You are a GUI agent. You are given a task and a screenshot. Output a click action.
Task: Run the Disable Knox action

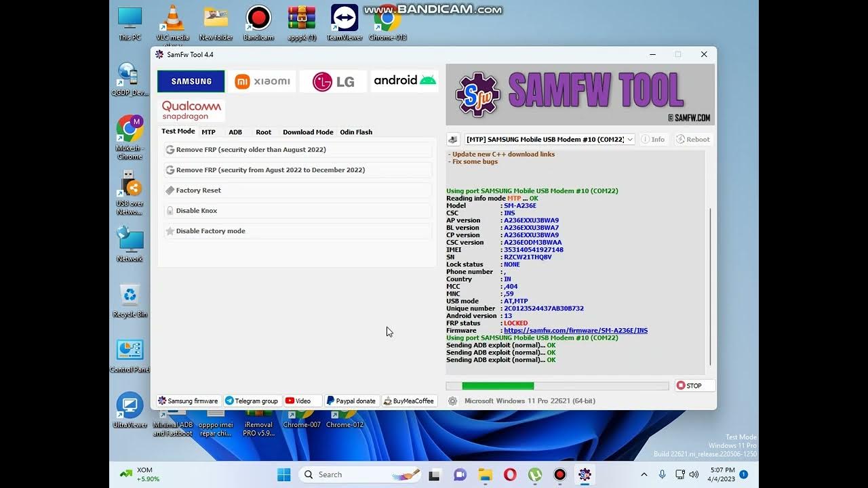pos(298,211)
